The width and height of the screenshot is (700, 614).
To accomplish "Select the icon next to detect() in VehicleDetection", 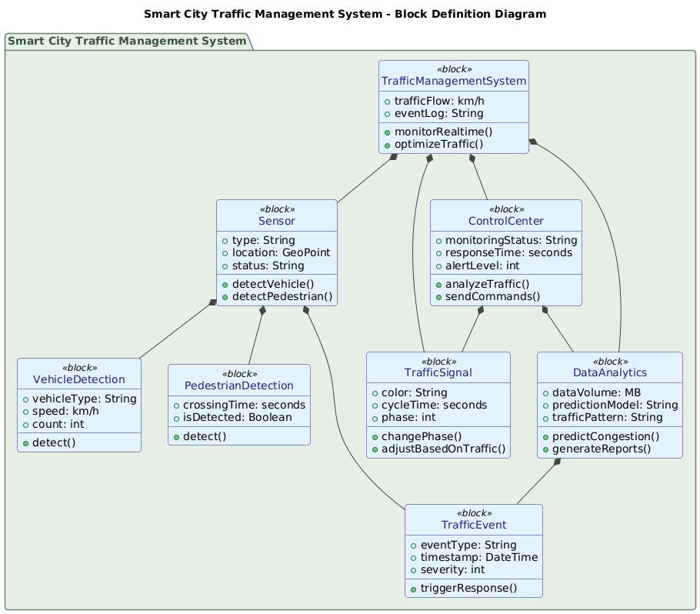I will (x=27, y=442).
